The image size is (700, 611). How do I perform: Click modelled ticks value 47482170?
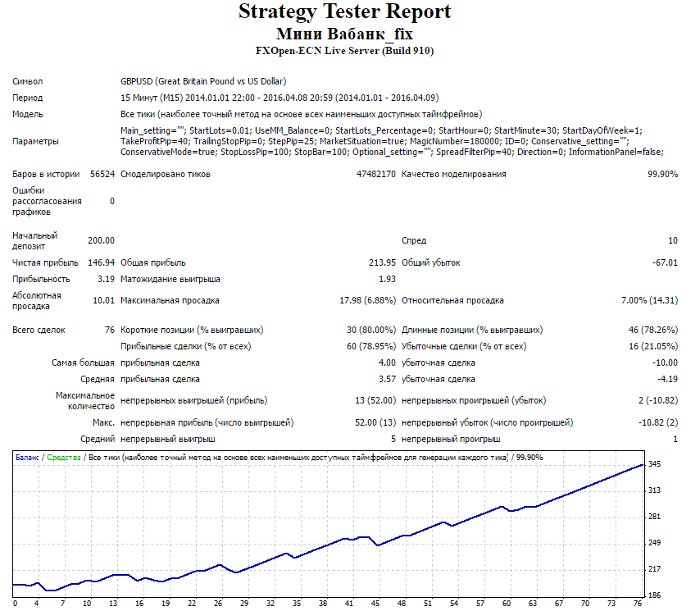pyautogui.click(x=376, y=174)
